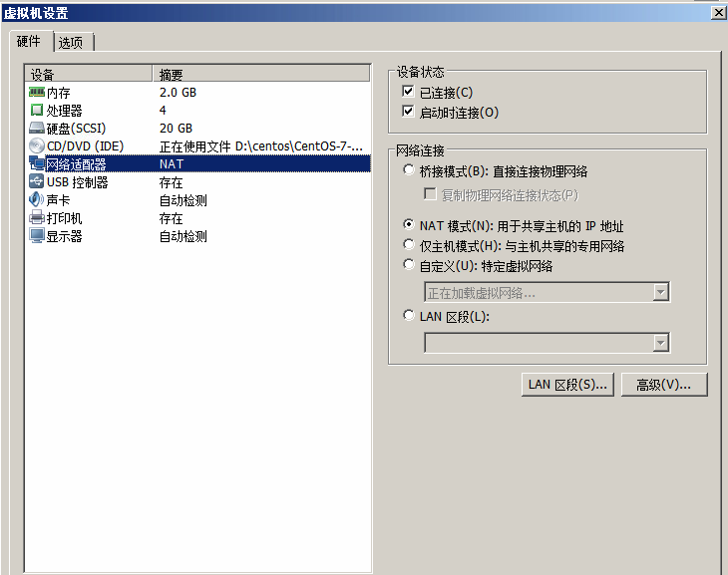Select the 自定义(U) virtual network option
Viewport: 728px width, 575px height.
click(409, 264)
